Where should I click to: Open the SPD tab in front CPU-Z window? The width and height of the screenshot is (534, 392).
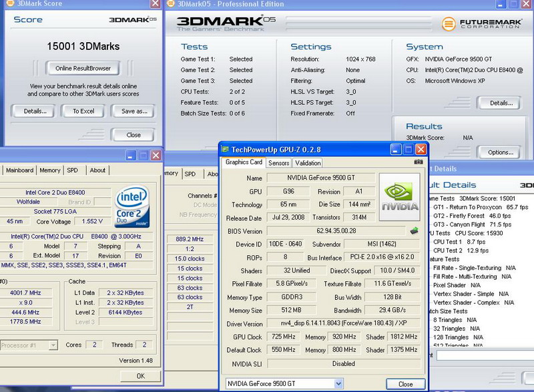click(72, 170)
